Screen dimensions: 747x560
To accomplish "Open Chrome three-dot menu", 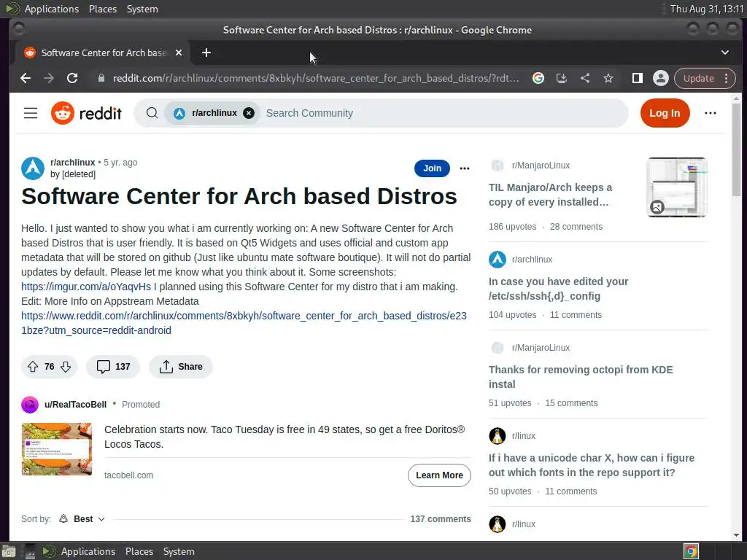I will (x=727, y=78).
